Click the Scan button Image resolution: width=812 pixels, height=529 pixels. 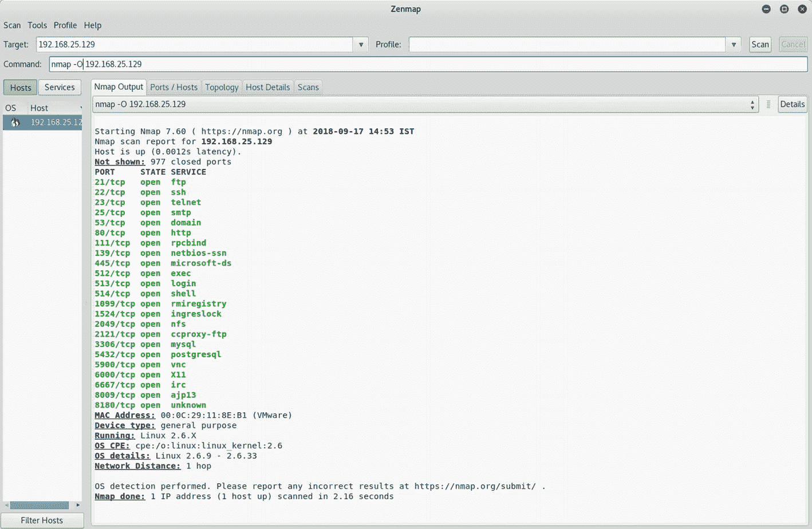tap(760, 45)
